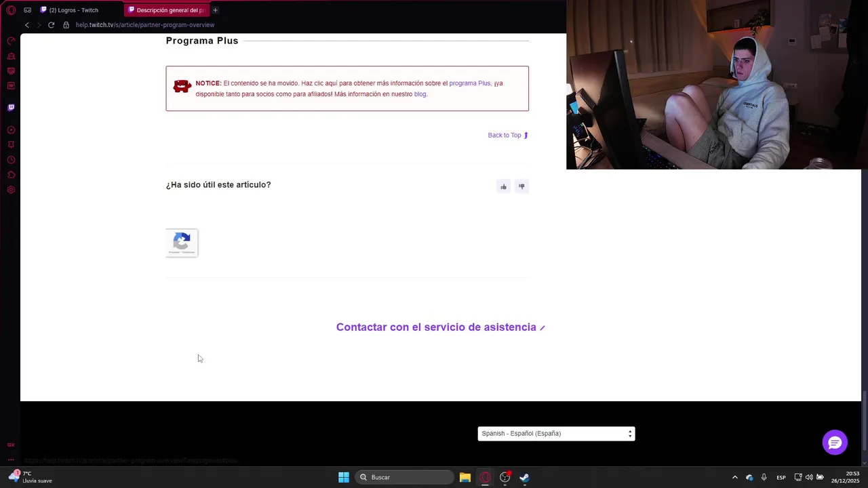The width and height of the screenshot is (868, 488).
Task: Switch to the Logros - Twitch tab
Action: pyautogui.click(x=74, y=10)
